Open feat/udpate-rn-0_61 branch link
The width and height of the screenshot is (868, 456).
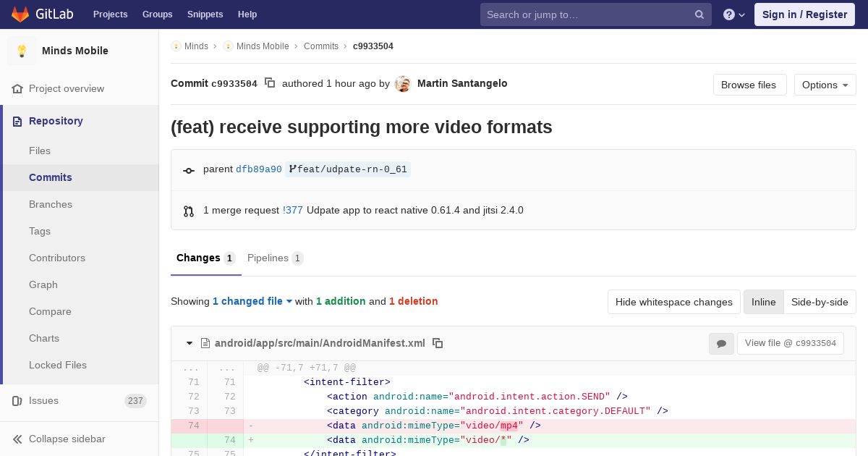(x=348, y=169)
